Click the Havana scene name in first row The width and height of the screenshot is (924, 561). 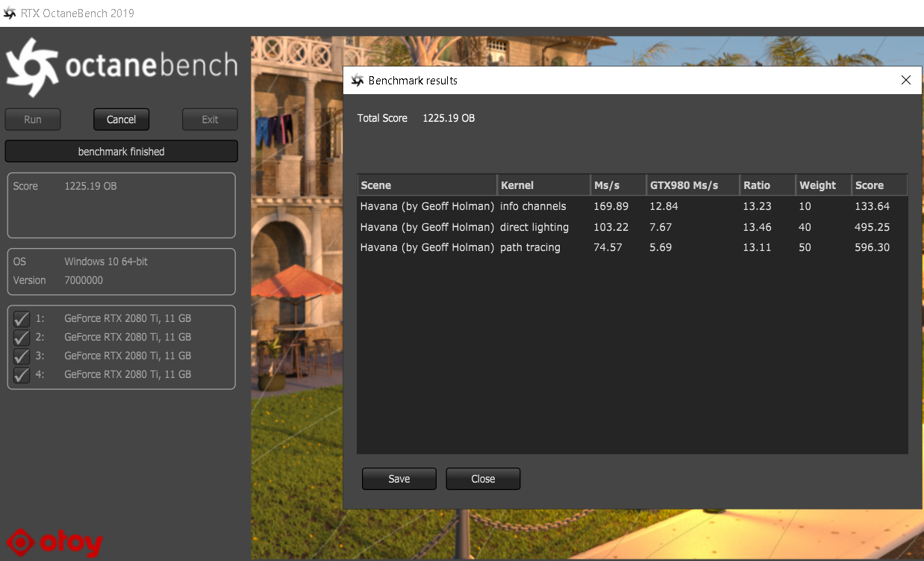427,206
